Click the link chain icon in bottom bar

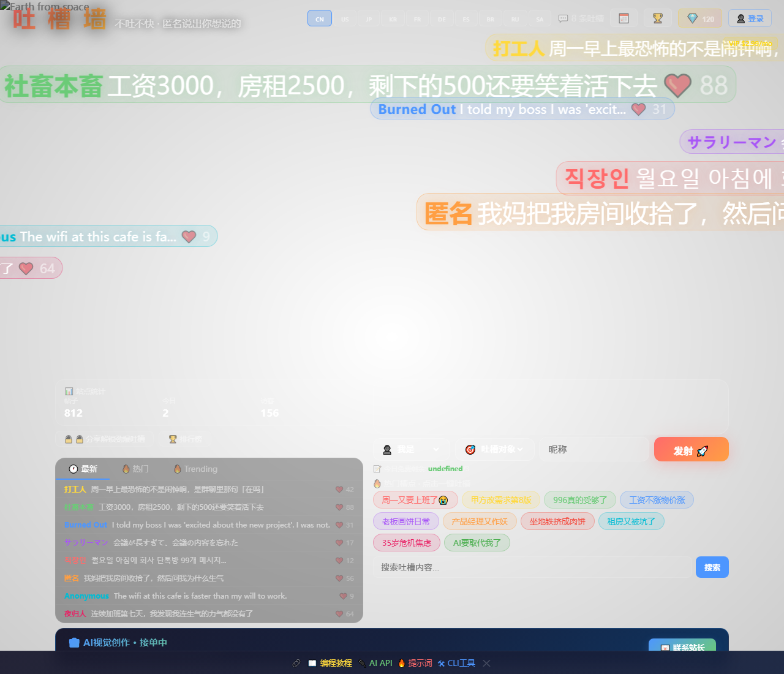click(x=296, y=663)
